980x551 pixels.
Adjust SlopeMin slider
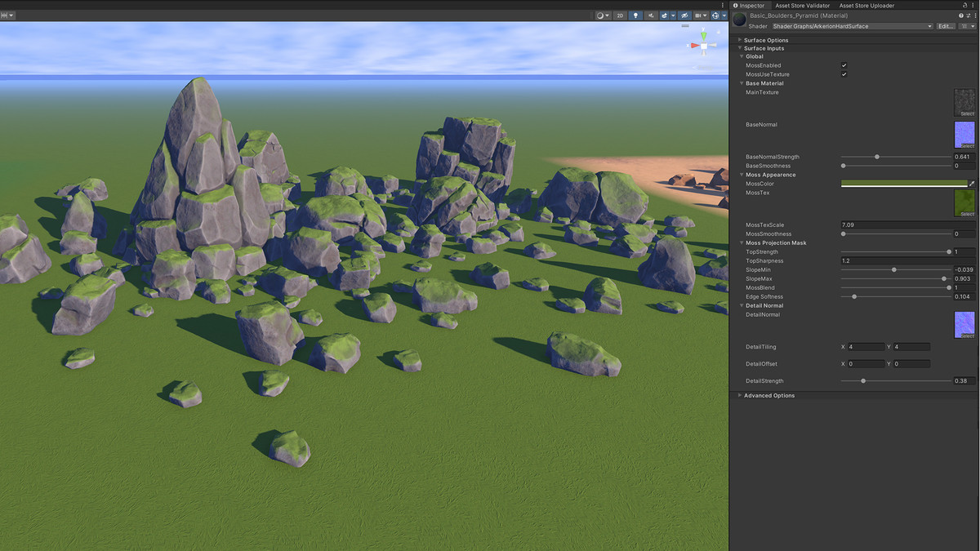[x=896, y=269]
